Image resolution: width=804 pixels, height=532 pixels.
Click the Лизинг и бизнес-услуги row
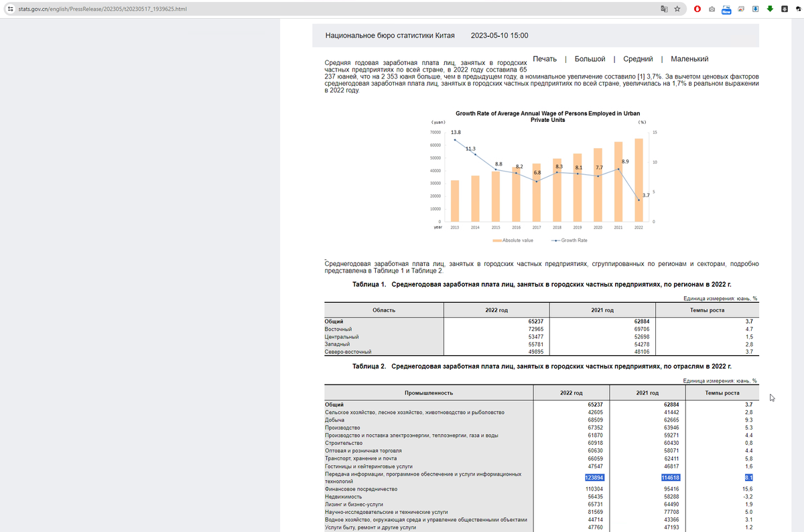click(354, 505)
